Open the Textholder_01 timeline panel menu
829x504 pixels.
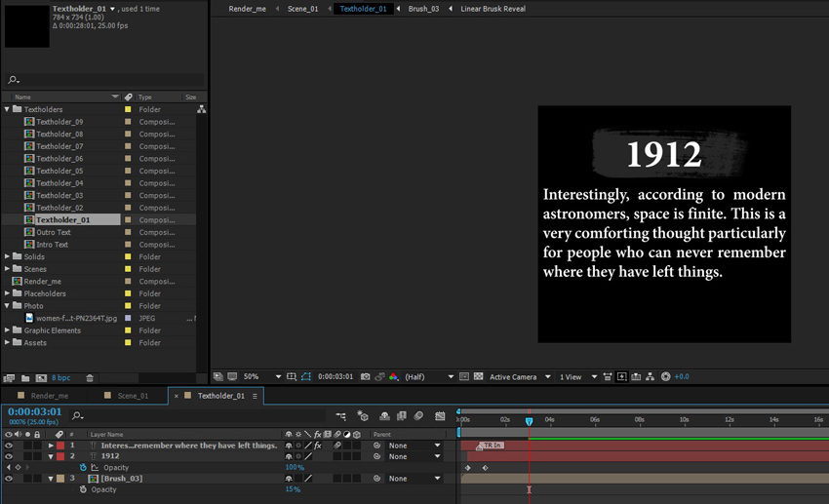pyautogui.click(x=255, y=396)
